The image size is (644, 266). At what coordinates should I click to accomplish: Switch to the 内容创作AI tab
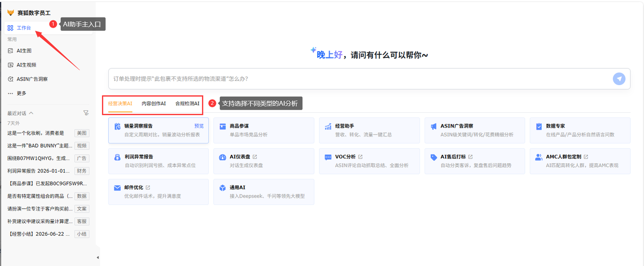[x=154, y=103]
